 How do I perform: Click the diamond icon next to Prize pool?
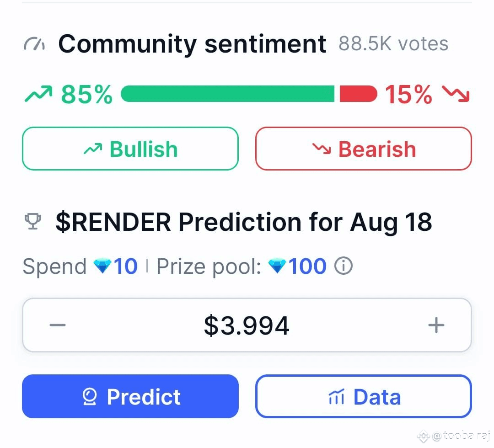(277, 266)
